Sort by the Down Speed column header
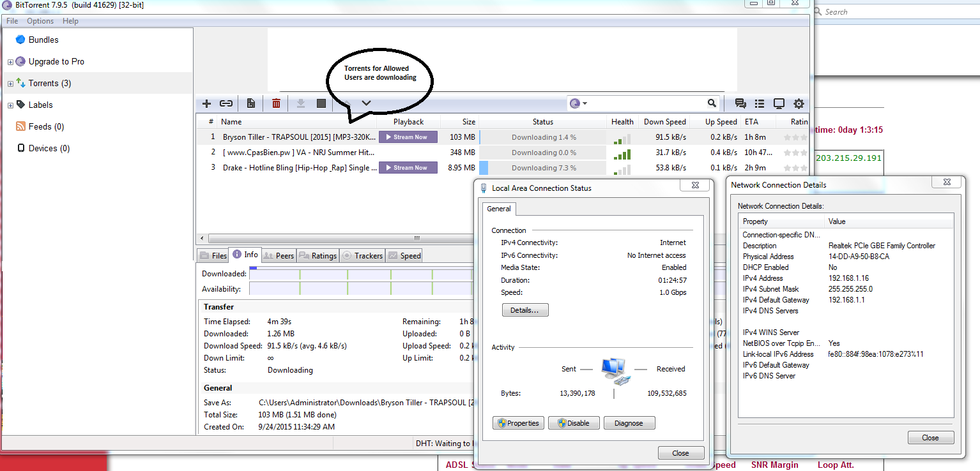The image size is (980, 471). coord(664,122)
